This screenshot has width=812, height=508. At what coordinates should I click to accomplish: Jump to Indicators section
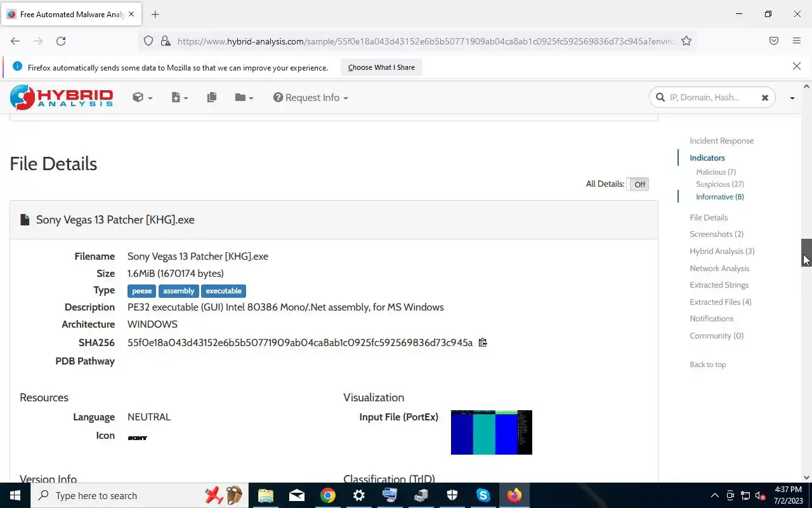coord(707,157)
